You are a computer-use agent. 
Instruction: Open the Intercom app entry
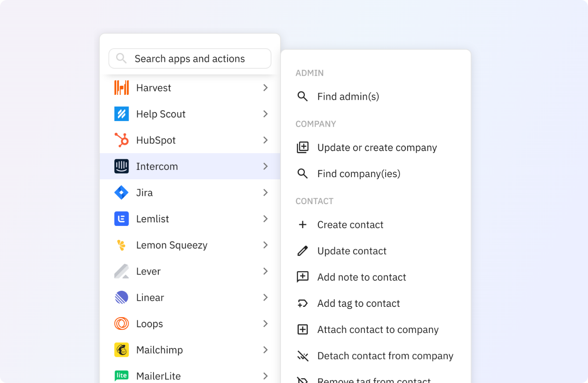[190, 166]
